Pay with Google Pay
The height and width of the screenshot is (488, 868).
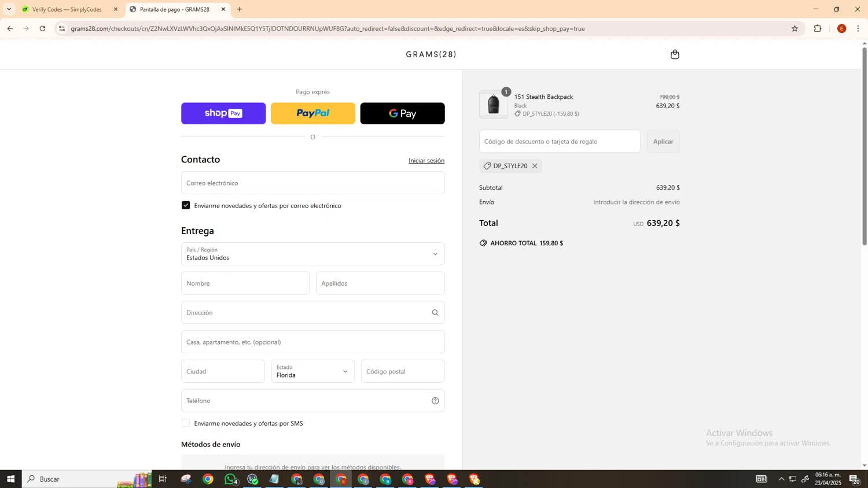[x=403, y=113]
